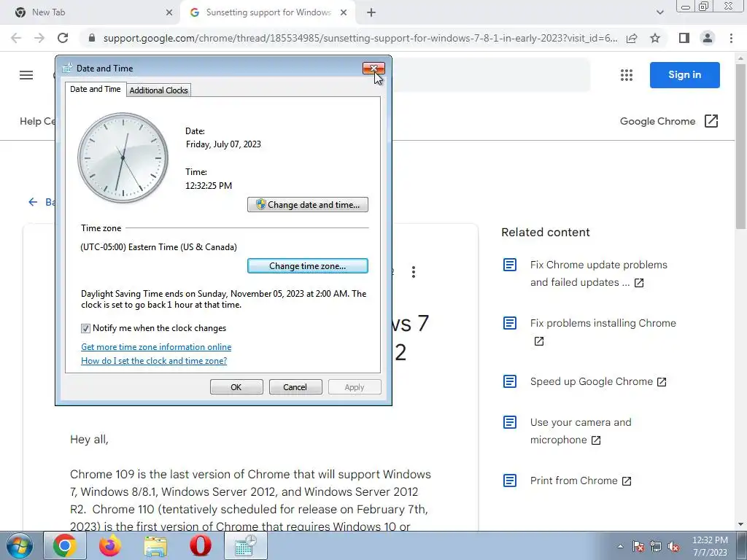Viewport: 747px width, 560px height.
Task: Click the address bar URL
Action: click(360, 38)
